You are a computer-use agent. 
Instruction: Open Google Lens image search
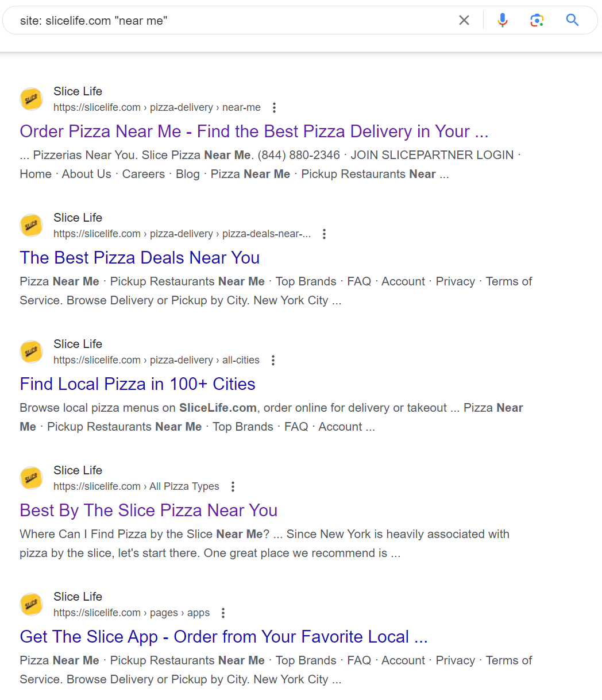tap(537, 20)
